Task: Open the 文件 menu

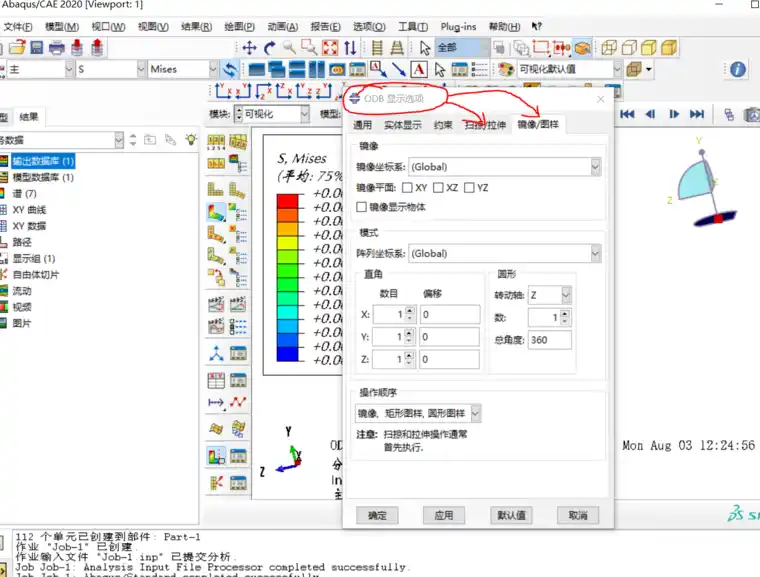Action: [18, 27]
